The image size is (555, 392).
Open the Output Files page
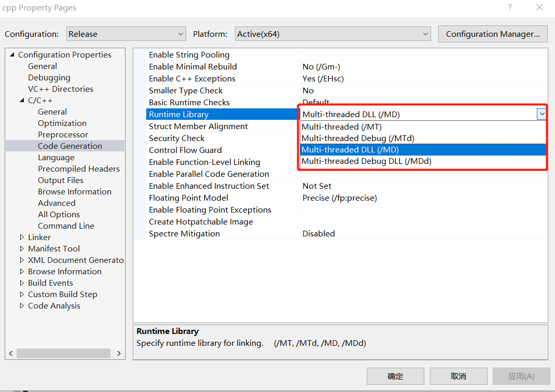(x=61, y=180)
